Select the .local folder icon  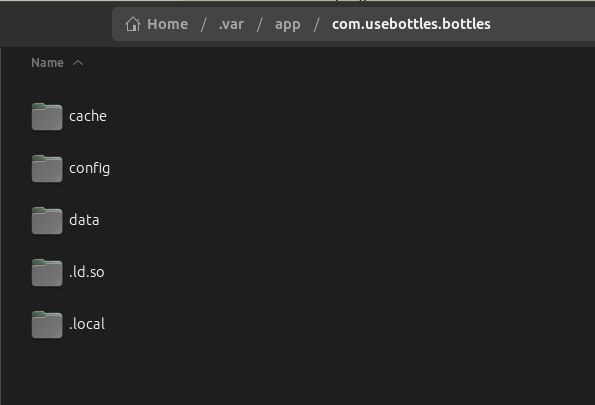click(x=47, y=325)
